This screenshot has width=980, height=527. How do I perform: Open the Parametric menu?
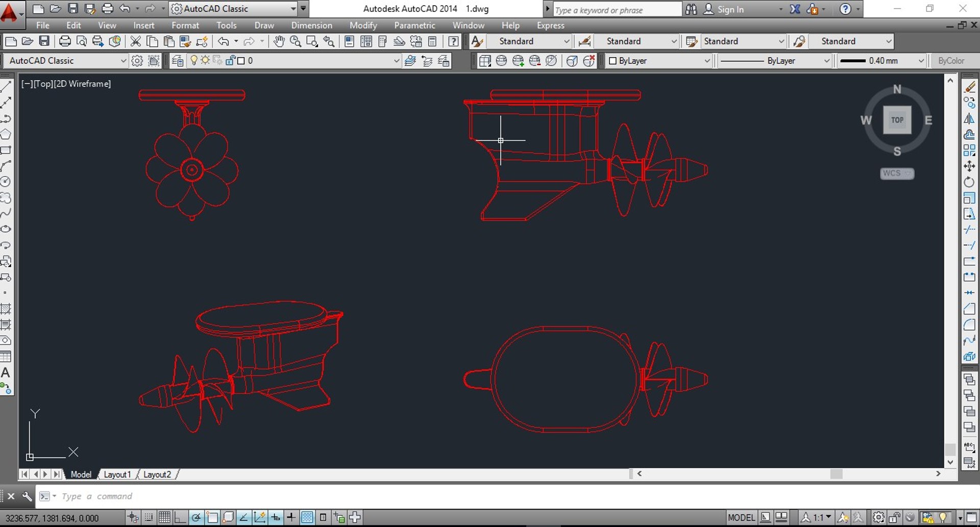coord(414,25)
